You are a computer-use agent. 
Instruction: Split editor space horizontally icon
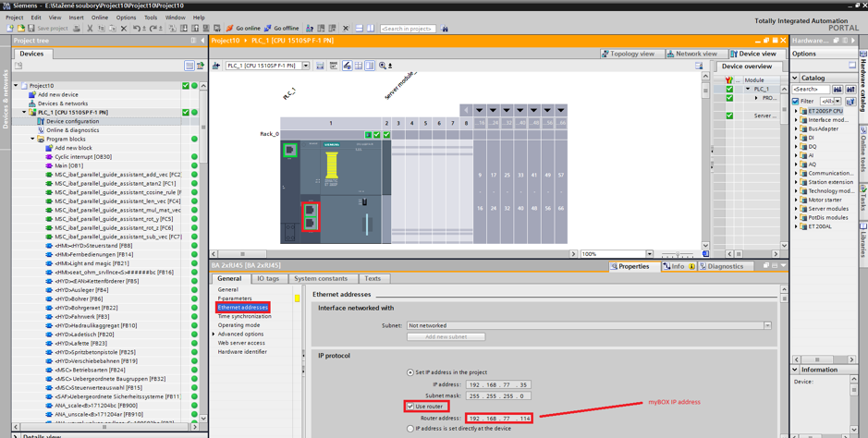click(360, 28)
